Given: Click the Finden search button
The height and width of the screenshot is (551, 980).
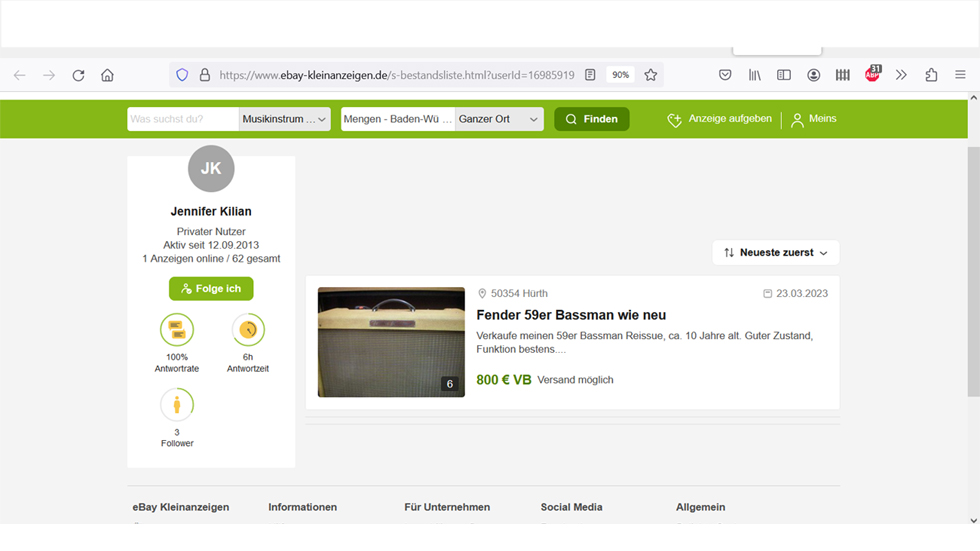Looking at the screenshot, I should coord(591,119).
